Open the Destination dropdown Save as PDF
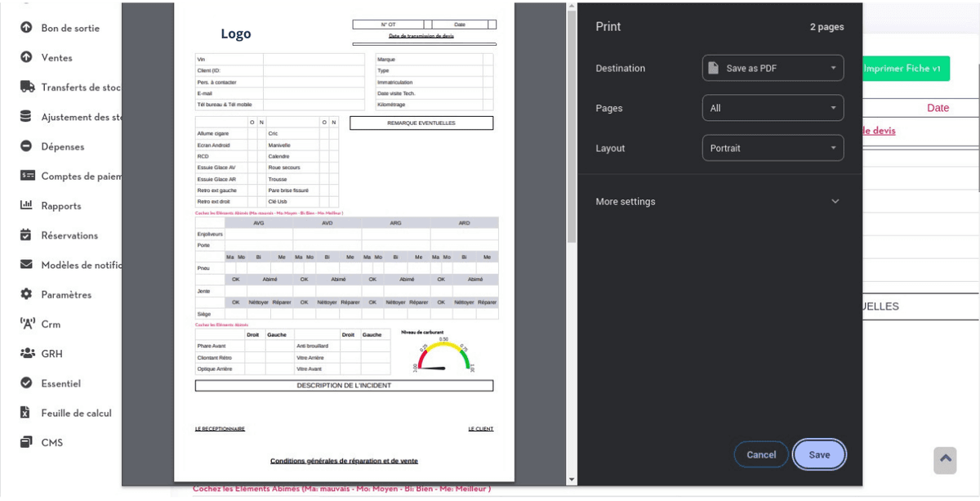 click(x=773, y=68)
